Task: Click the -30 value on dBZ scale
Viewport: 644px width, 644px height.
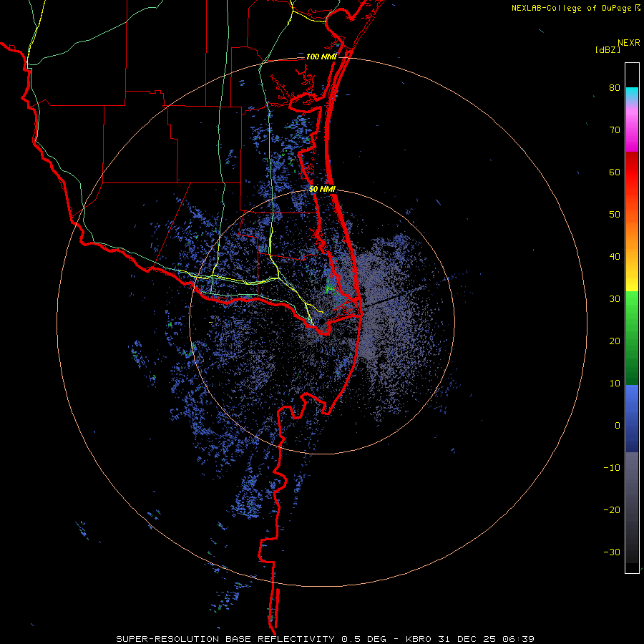Action: (612, 552)
